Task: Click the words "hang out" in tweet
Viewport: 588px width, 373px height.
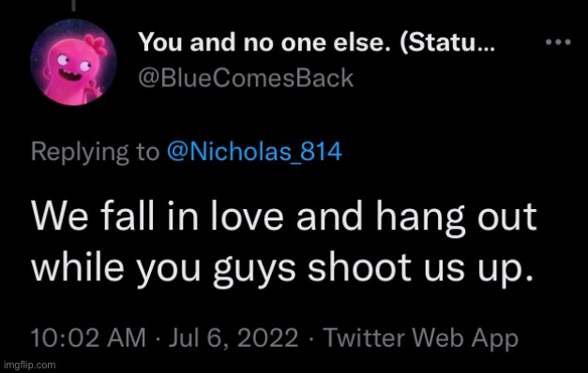Action: tap(457, 218)
